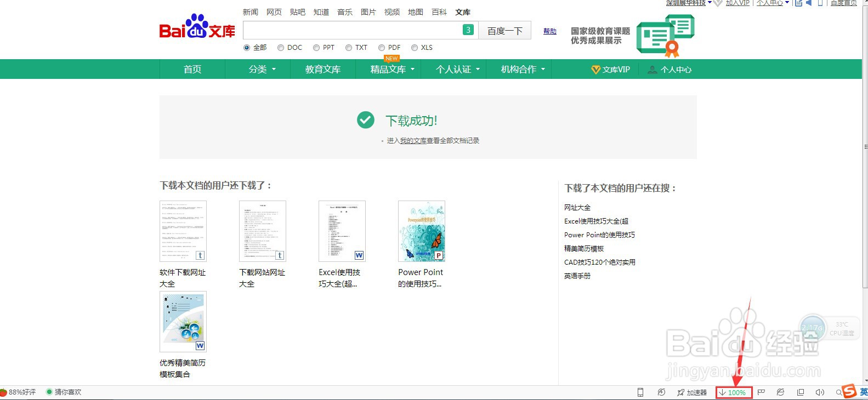Select the PDF file type radio button
The height and width of the screenshot is (400, 868).
(382, 48)
